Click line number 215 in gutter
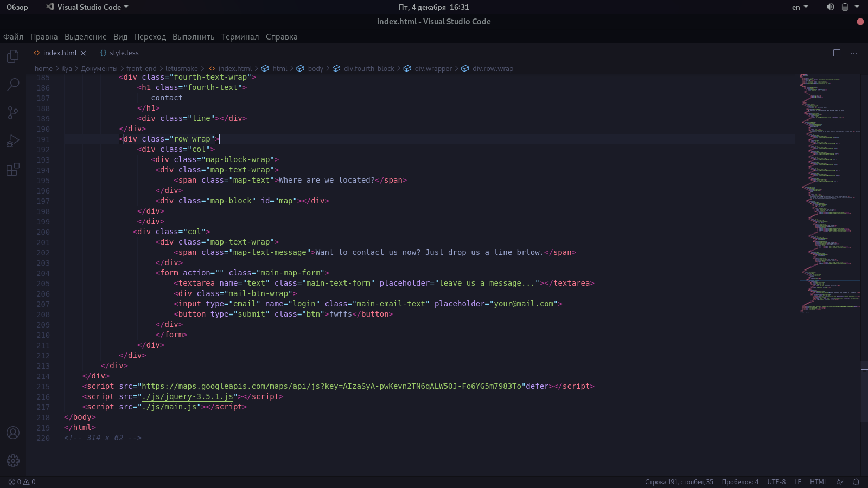The width and height of the screenshot is (868, 488). click(43, 387)
